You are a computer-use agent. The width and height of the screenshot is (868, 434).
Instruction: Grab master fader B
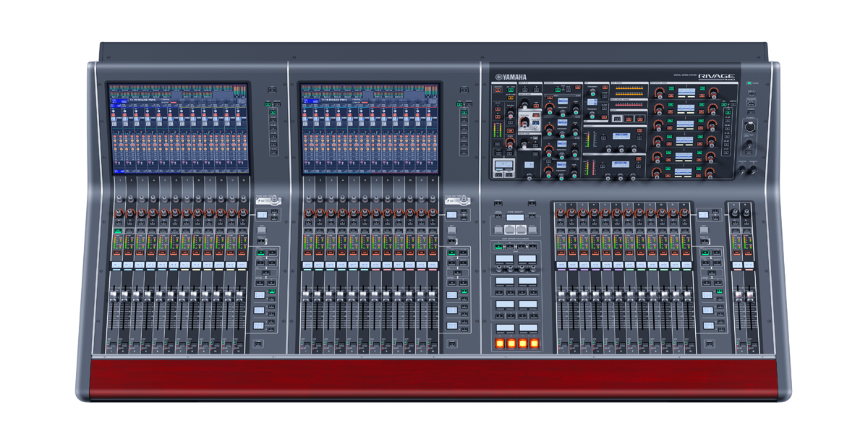tap(750, 295)
